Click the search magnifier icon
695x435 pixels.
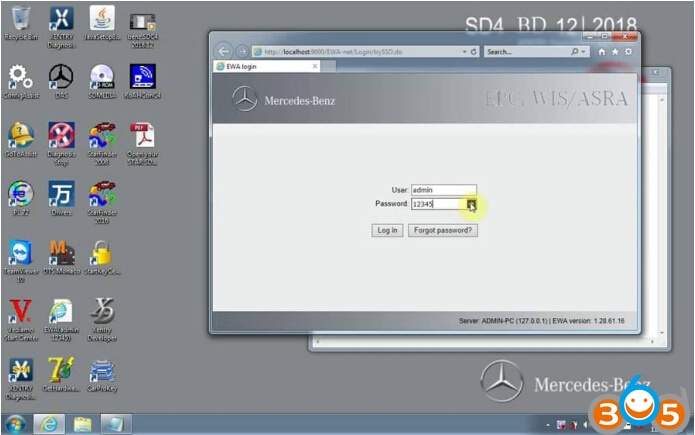pos(574,52)
